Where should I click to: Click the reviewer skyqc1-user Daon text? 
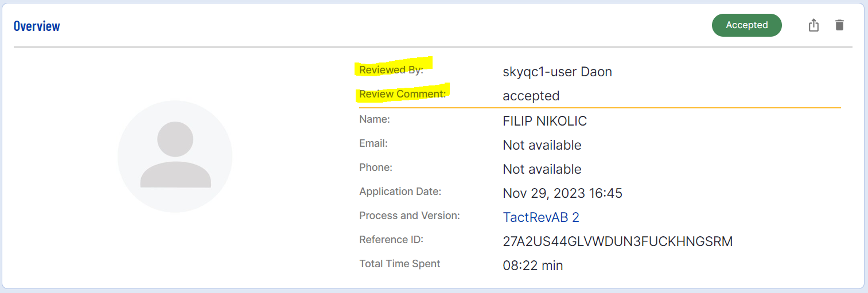click(x=556, y=72)
